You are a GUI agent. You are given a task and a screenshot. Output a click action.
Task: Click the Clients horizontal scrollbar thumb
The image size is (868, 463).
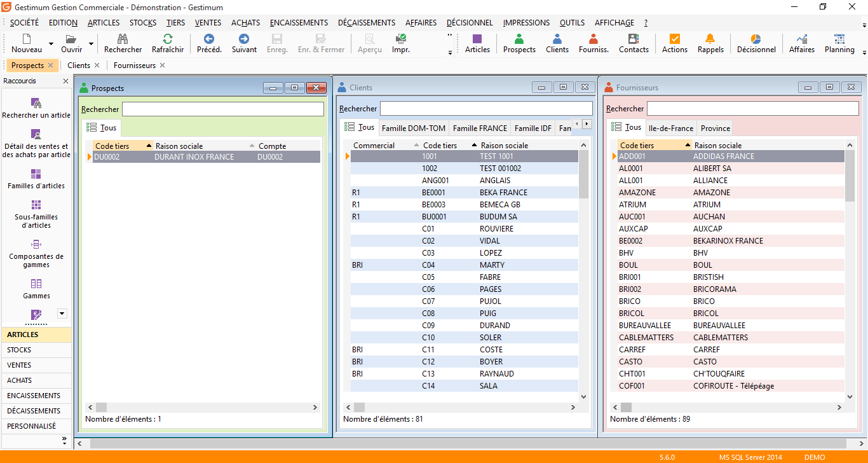[x=360, y=407]
